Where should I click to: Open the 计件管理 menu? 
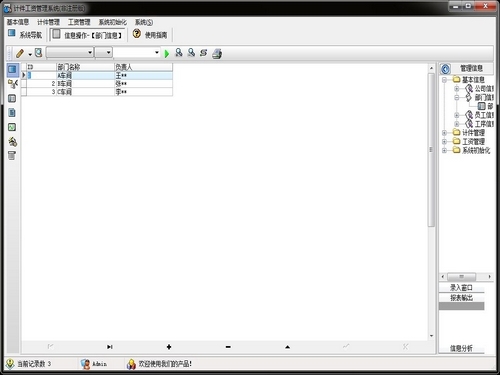[x=48, y=22]
